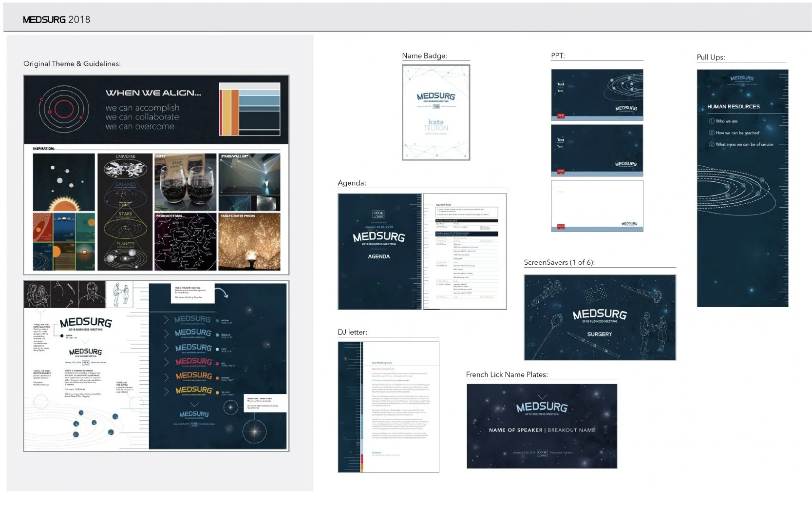Open the Universe infographic inspiration image
Image resolution: width=812 pixels, height=508 pixels.
coord(125,212)
